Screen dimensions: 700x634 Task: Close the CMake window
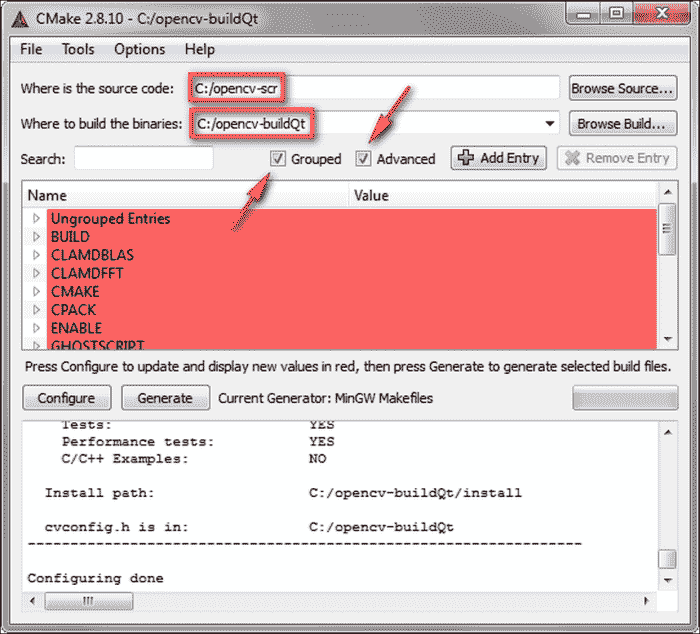(662, 13)
